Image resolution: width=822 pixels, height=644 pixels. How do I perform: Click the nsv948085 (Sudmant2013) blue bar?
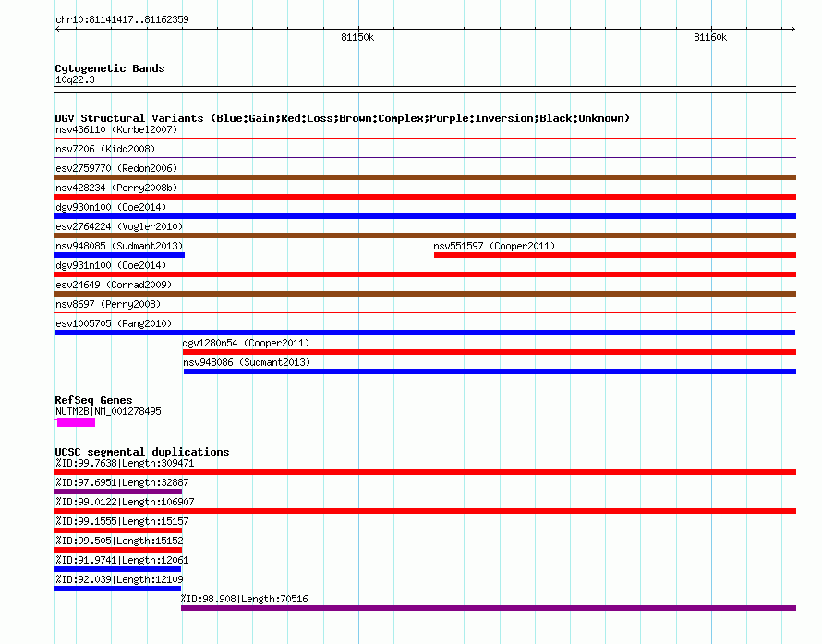(119, 255)
